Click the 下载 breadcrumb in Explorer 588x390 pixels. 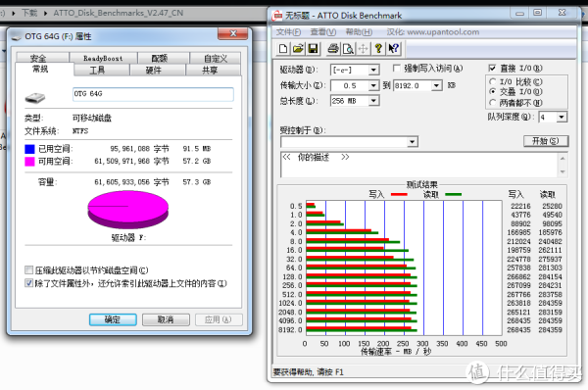(x=29, y=13)
